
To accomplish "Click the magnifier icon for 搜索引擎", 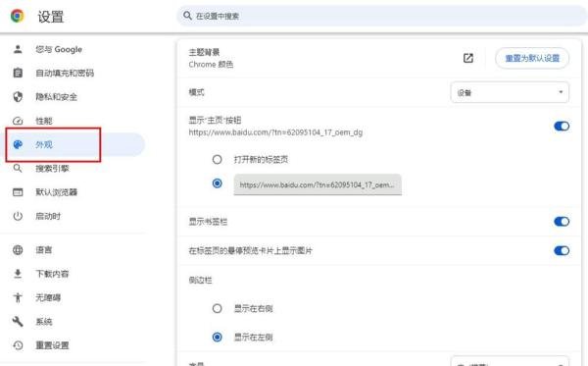I will point(18,168).
